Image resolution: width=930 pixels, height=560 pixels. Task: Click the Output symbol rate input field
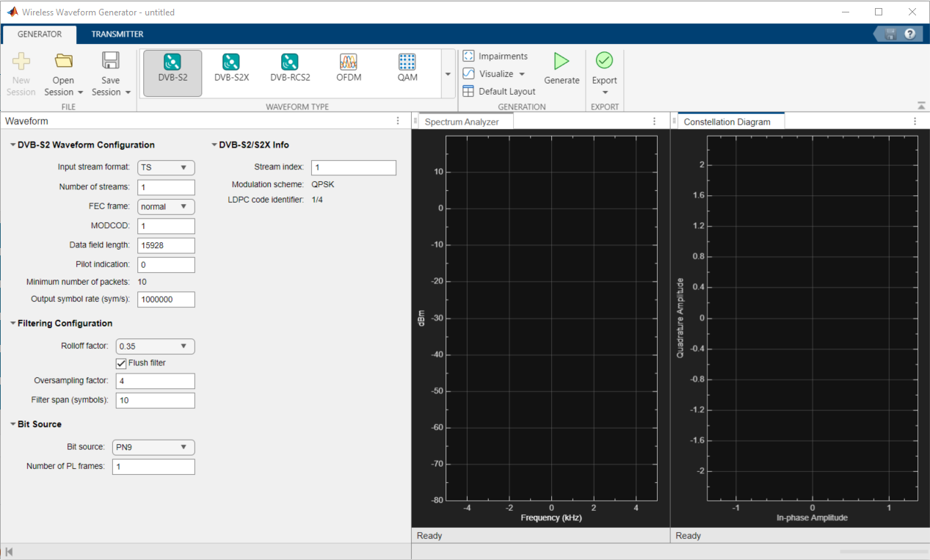coord(165,299)
